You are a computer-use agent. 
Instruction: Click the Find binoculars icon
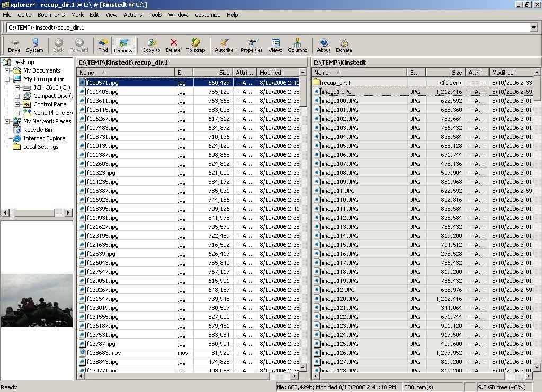pos(103,45)
